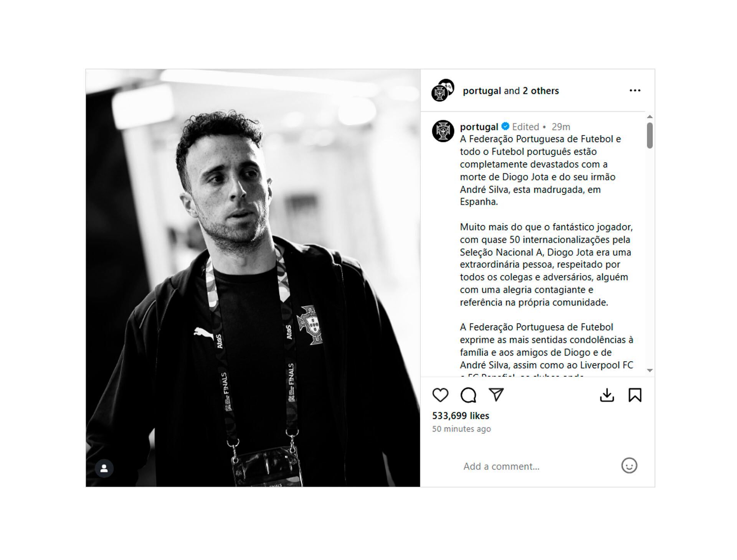Open the three-dot more options menu
The width and height of the screenshot is (737, 560).
pyautogui.click(x=635, y=91)
